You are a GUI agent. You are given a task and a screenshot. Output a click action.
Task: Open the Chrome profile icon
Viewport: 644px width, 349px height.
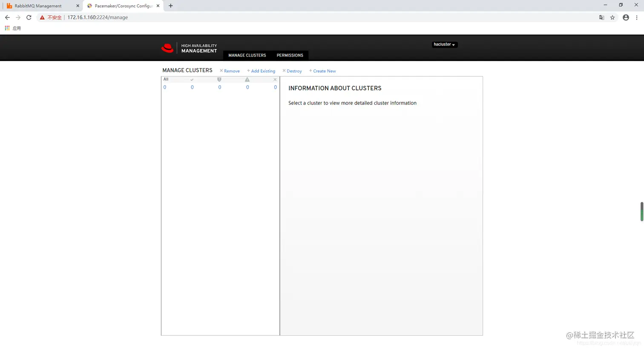tap(626, 17)
